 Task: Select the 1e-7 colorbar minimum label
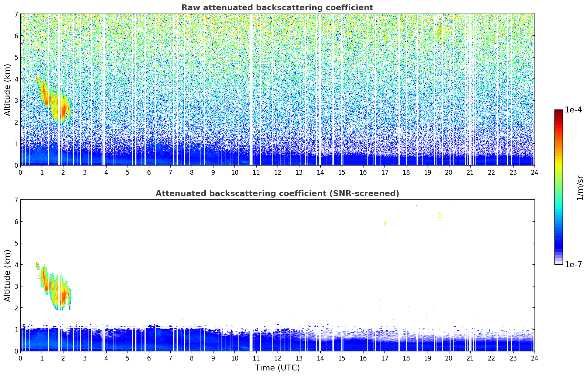pos(573,265)
